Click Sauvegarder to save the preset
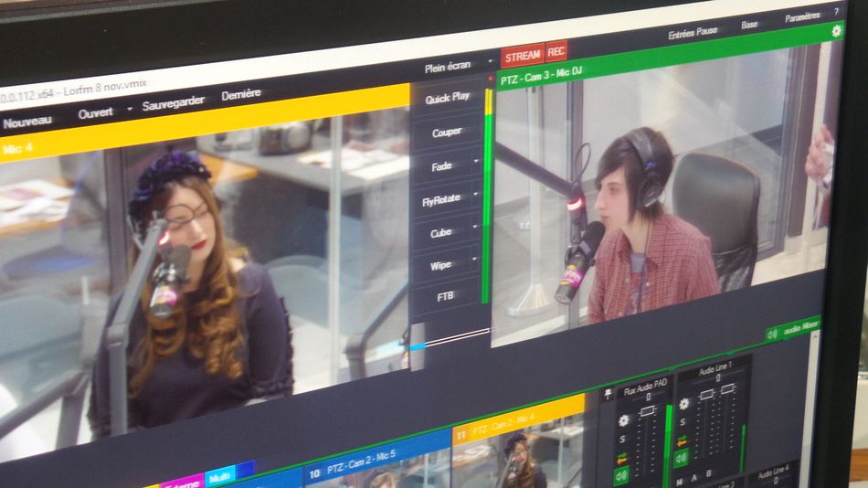 [x=173, y=103]
